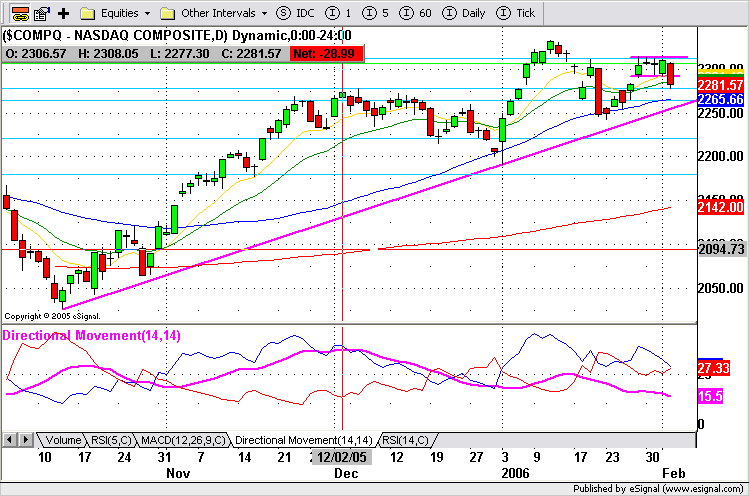Click the low value L: 2277.30
Screen dimensions: 749x496
(x=180, y=54)
